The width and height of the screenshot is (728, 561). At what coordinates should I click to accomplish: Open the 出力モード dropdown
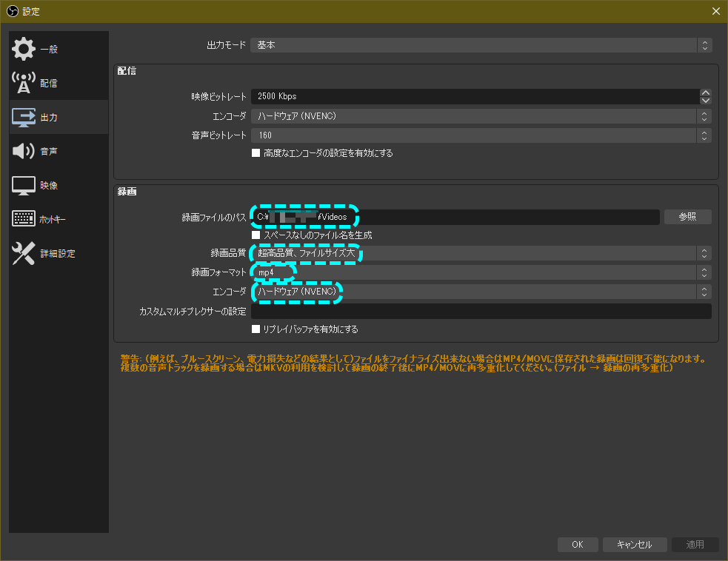[481, 45]
